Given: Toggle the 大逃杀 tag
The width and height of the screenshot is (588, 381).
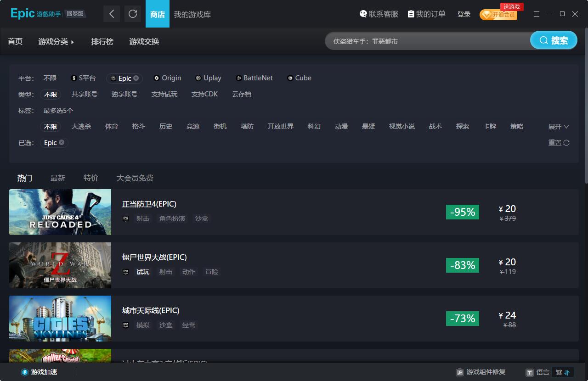Looking at the screenshot, I should click(x=81, y=126).
